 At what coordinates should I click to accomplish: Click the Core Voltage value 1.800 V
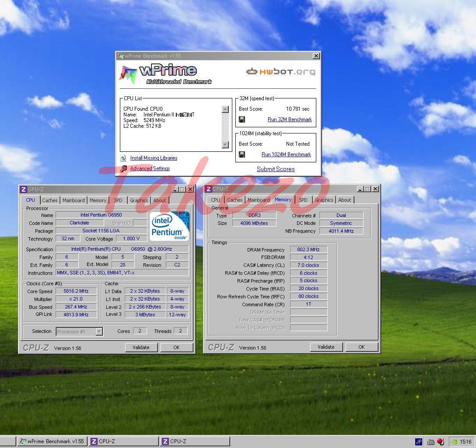click(x=131, y=238)
